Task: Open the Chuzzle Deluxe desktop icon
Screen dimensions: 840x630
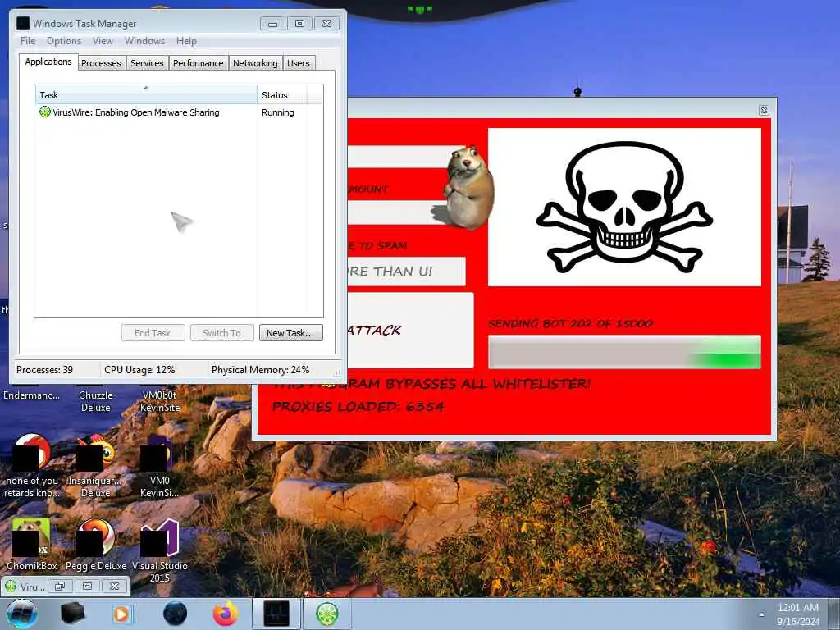Action: coord(96,400)
